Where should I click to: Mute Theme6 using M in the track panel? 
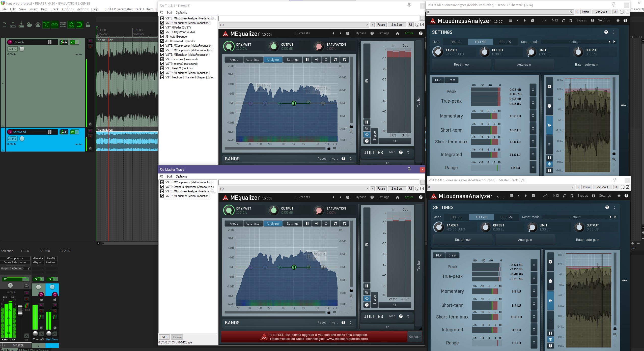(90, 41)
